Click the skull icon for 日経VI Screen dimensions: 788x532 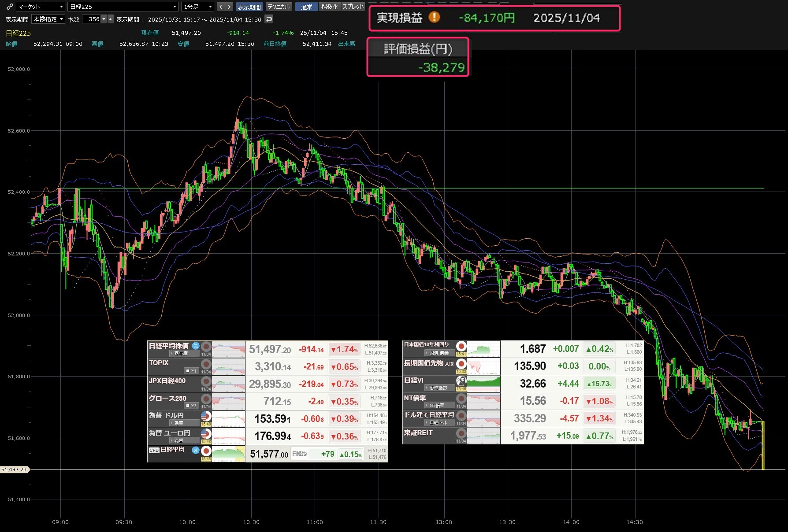(x=461, y=381)
